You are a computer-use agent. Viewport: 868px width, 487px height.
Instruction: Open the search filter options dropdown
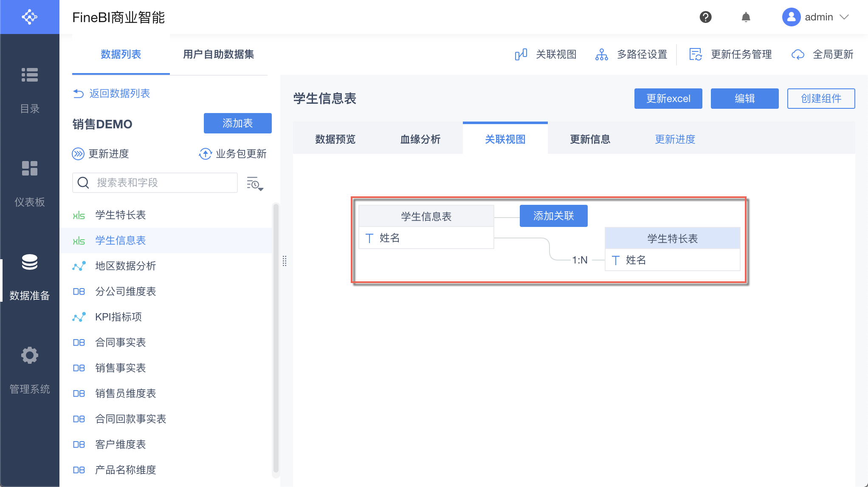click(x=255, y=184)
